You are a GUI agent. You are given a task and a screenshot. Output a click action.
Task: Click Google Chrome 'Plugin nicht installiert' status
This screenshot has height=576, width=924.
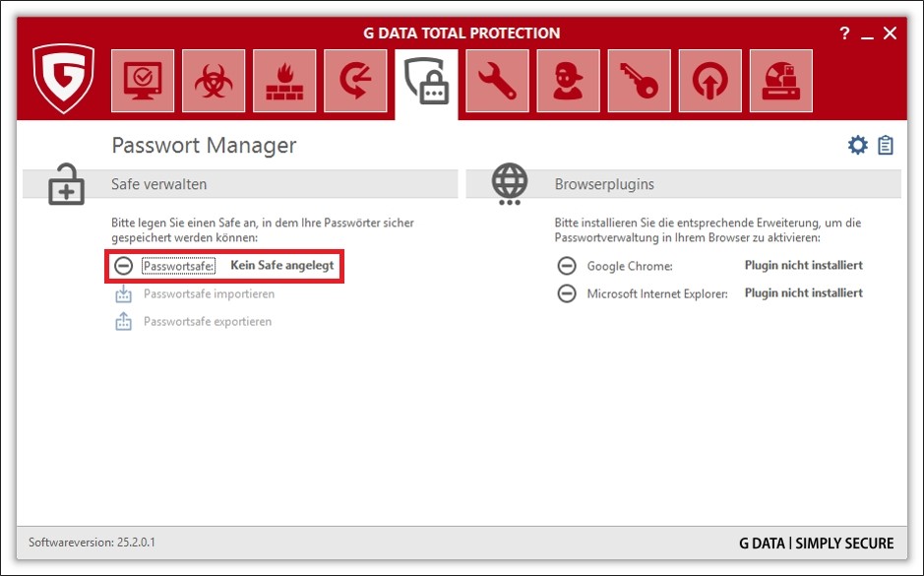point(804,265)
